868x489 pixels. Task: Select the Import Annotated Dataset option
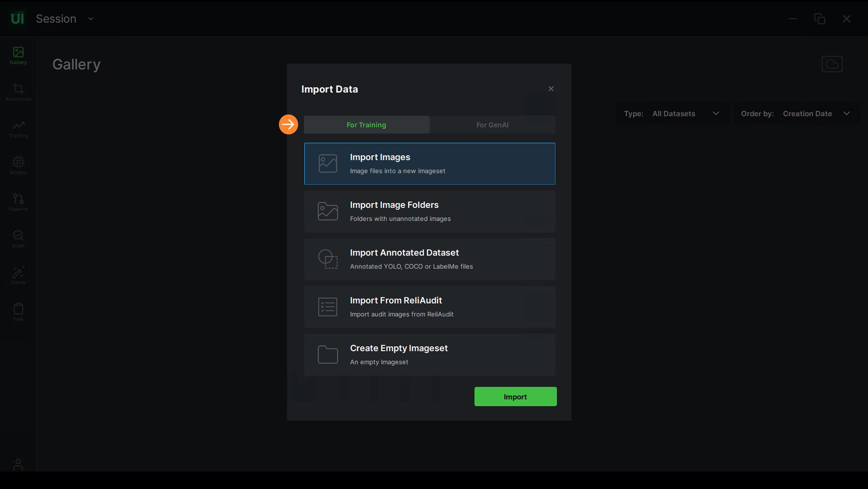tap(429, 259)
